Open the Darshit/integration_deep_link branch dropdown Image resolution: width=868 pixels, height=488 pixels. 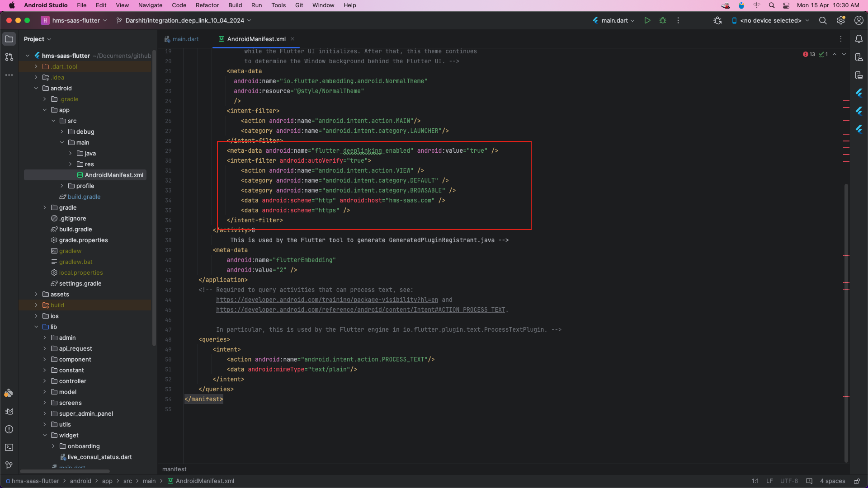[x=183, y=20]
